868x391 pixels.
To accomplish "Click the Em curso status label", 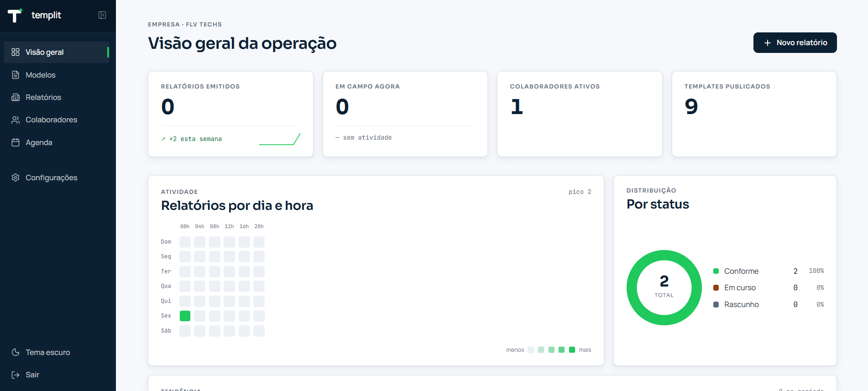I will click(740, 287).
